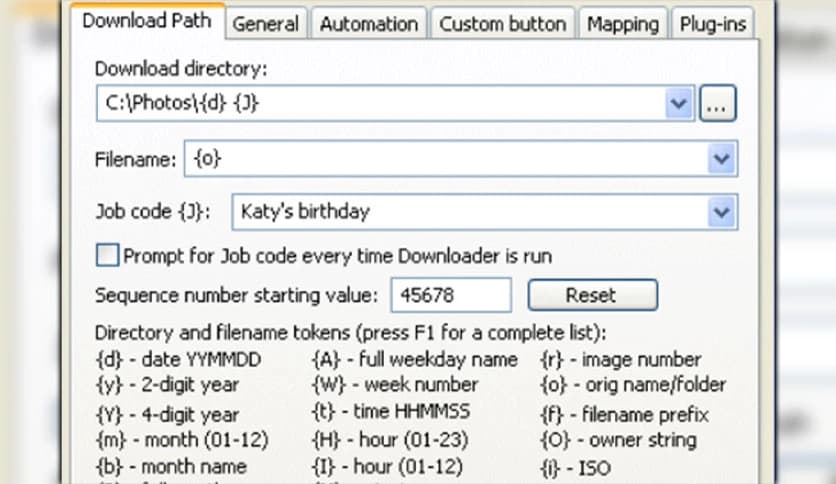Click the "{o} - orig name/folder" token text
The image size is (836, 484).
click(x=633, y=385)
